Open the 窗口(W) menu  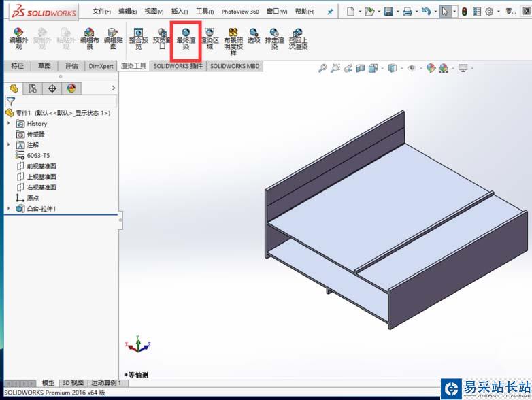click(x=276, y=12)
